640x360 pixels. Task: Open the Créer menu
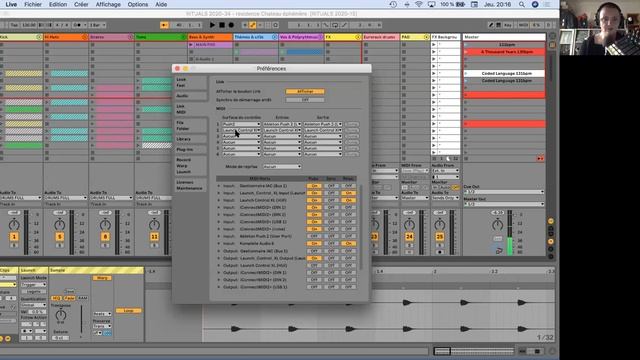point(81,4)
